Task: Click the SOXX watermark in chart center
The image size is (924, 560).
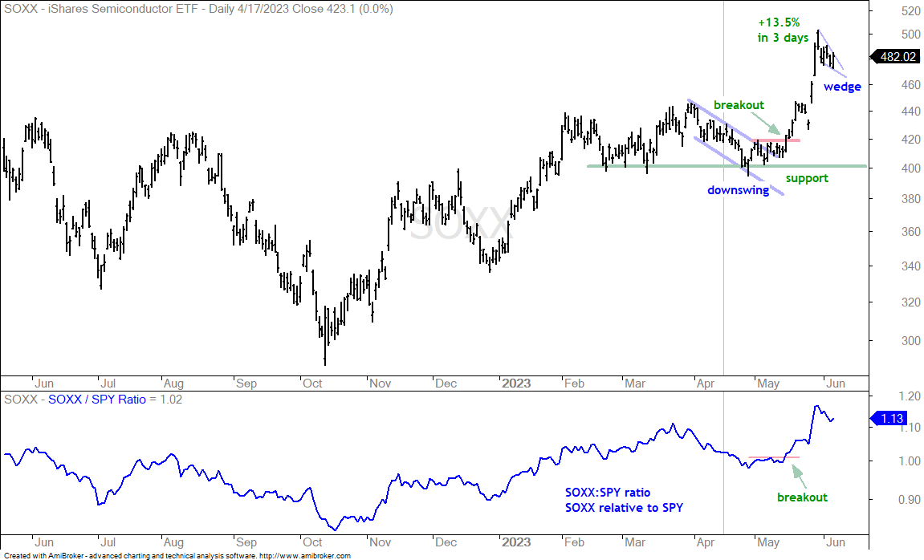Action: (x=459, y=224)
